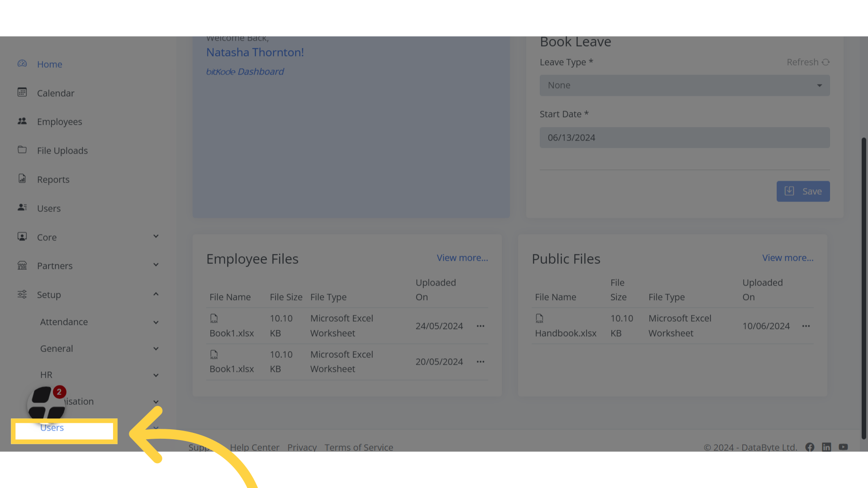
Task: Click the Setup gear icon
Action: pyautogui.click(x=22, y=294)
